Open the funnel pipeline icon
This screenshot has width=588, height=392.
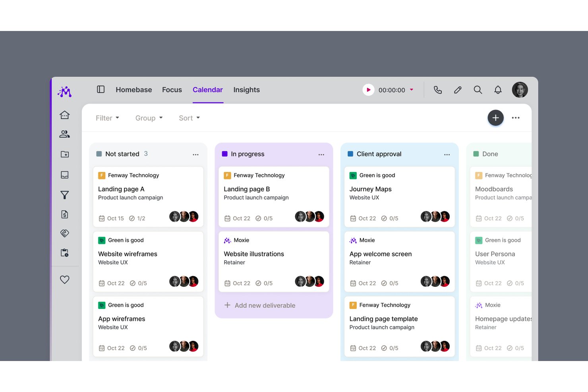[65, 195]
